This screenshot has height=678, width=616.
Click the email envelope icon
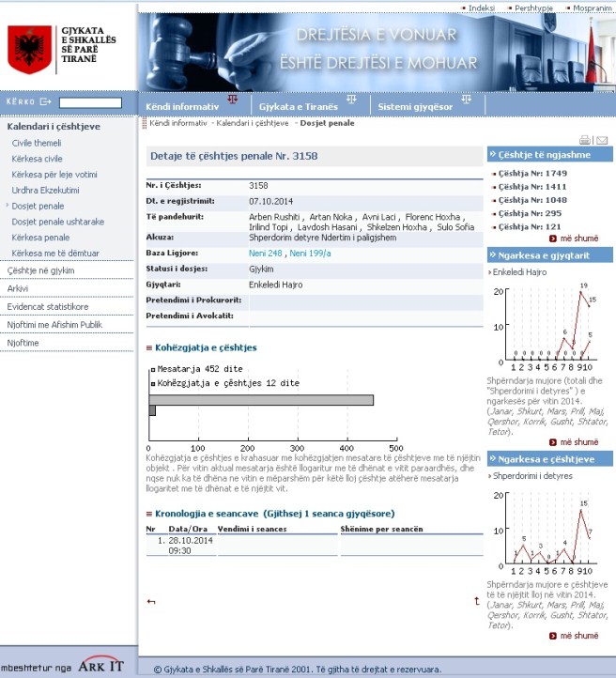[601, 140]
